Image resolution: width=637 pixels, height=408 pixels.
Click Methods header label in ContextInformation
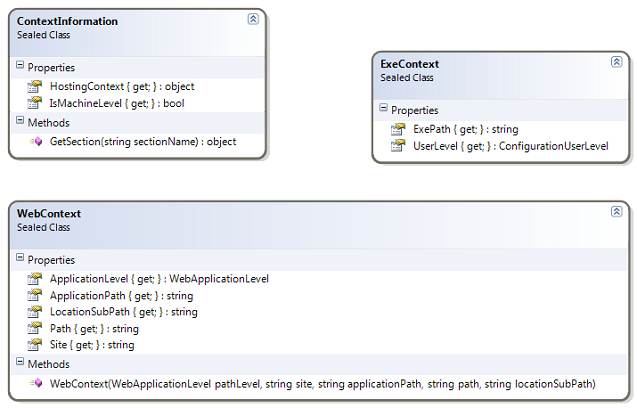point(49,123)
